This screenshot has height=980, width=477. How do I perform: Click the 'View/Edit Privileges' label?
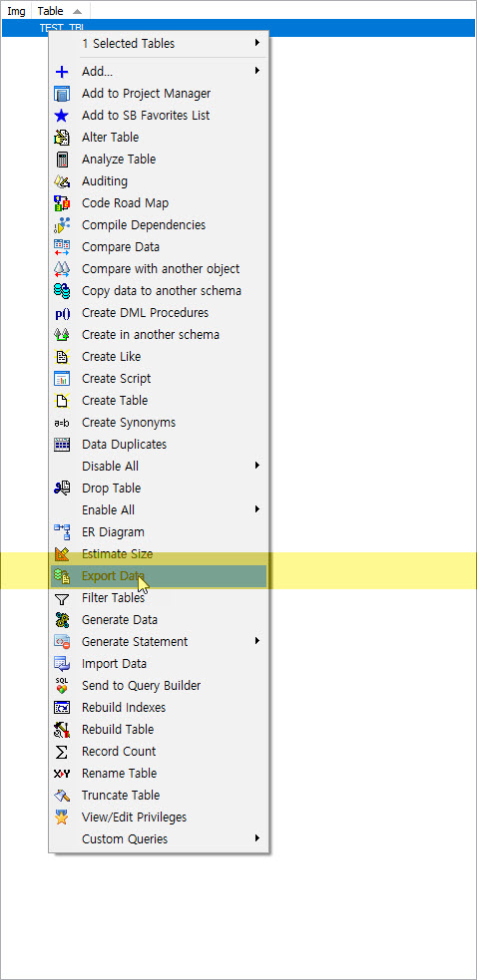pyautogui.click(x=134, y=817)
